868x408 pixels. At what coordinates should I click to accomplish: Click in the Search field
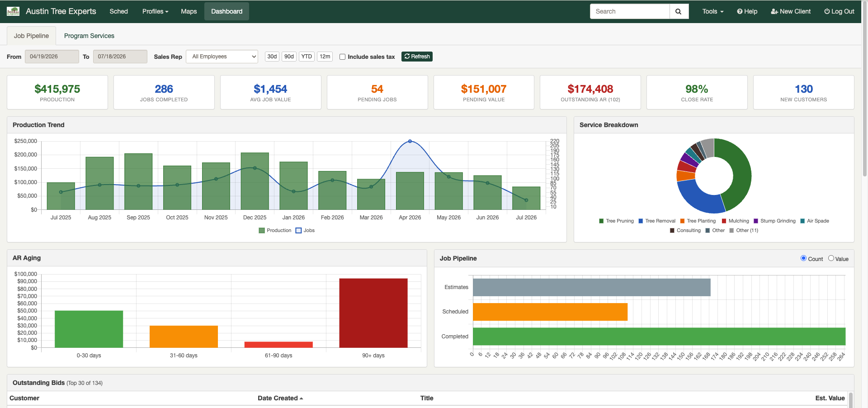[x=630, y=11]
